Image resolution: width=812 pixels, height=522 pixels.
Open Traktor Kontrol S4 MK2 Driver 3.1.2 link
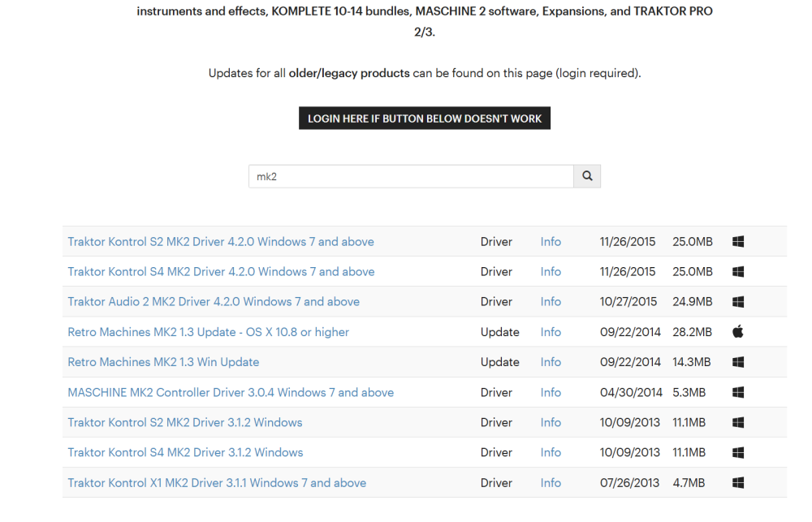[x=185, y=452]
